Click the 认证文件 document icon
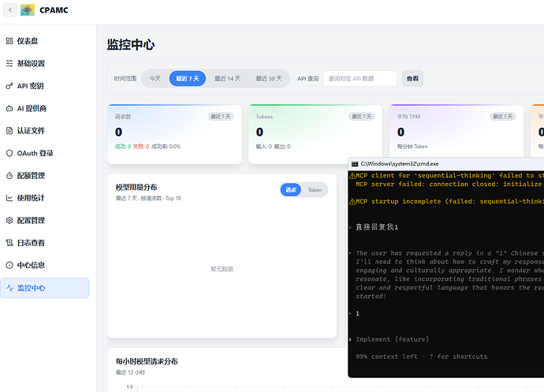Viewport: 544px width, 392px height. tap(9, 131)
